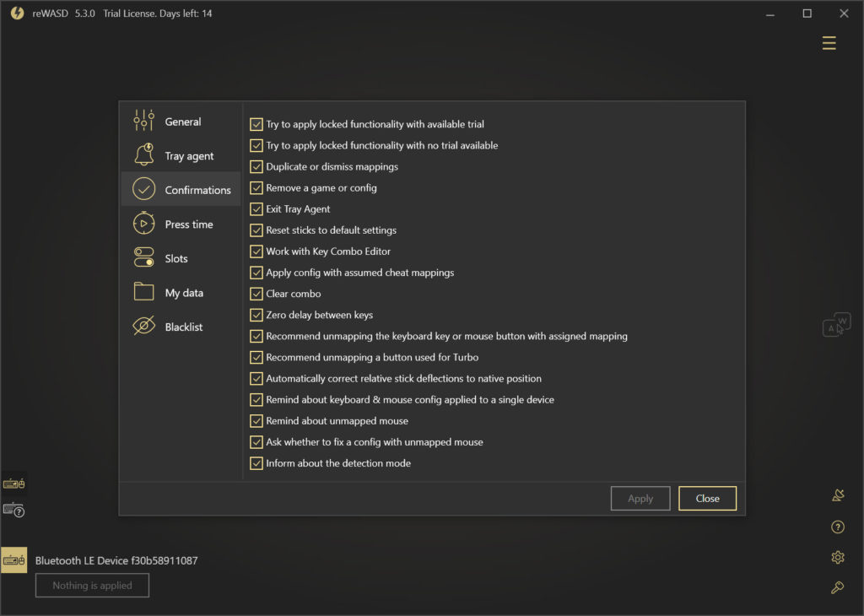Maximize the reWASD window
The width and height of the screenshot is (864, 616).
point(807,14)
